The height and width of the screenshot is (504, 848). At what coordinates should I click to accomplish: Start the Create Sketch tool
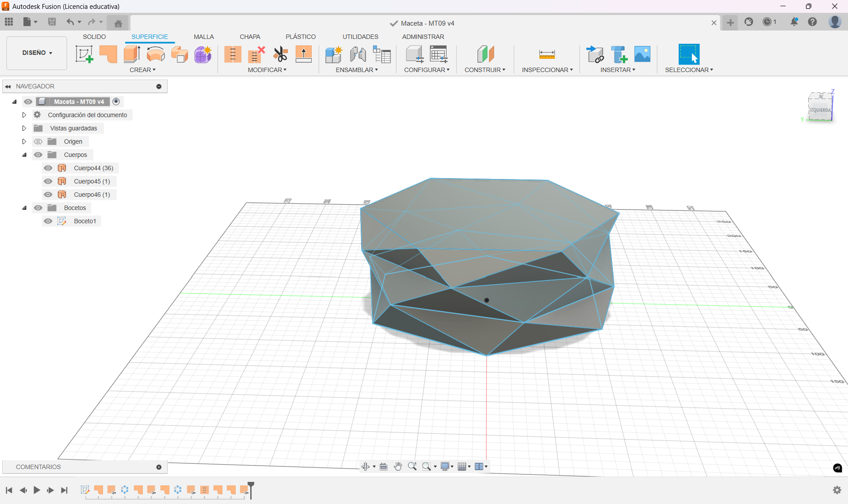point(84,54)
